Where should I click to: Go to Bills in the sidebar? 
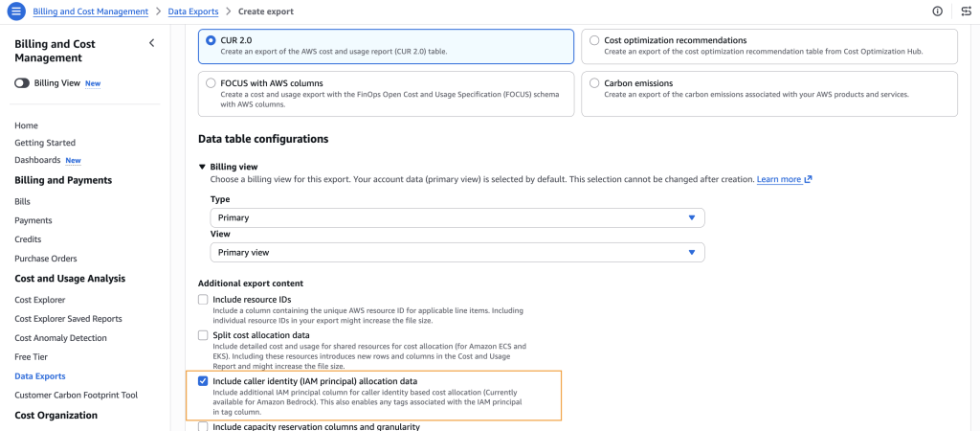click(x=23, y=202)
